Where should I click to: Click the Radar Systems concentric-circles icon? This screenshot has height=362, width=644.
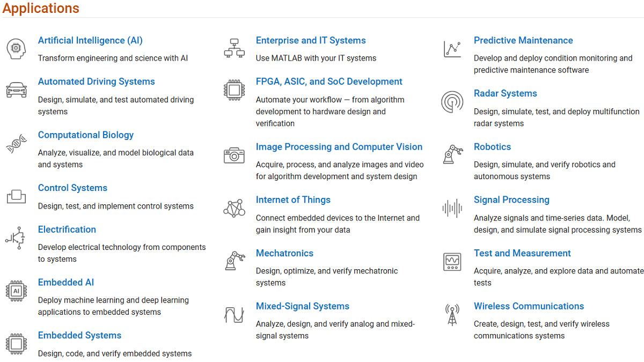[x=452, y=102]
